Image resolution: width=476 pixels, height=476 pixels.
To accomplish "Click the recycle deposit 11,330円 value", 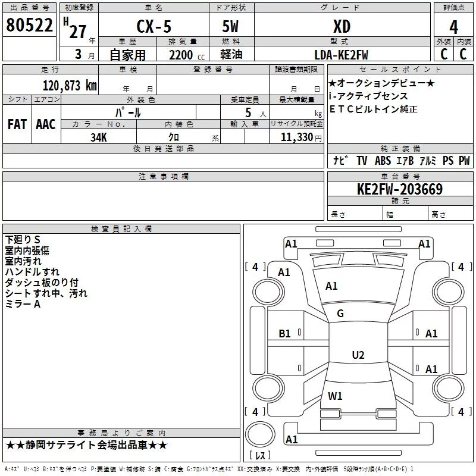I will point(301,137).
